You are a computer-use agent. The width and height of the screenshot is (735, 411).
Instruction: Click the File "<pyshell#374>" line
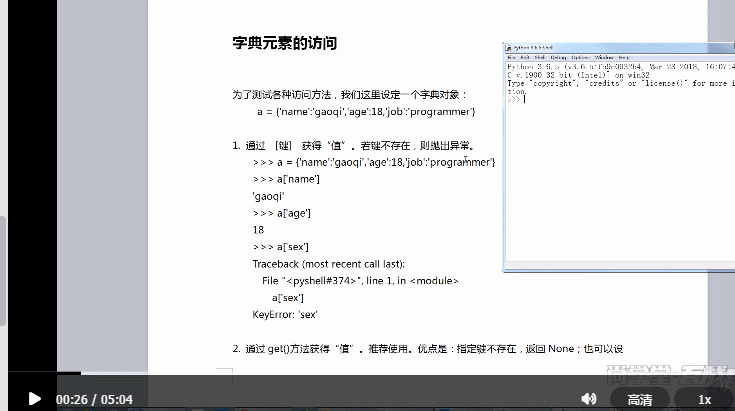pos(360,281)
